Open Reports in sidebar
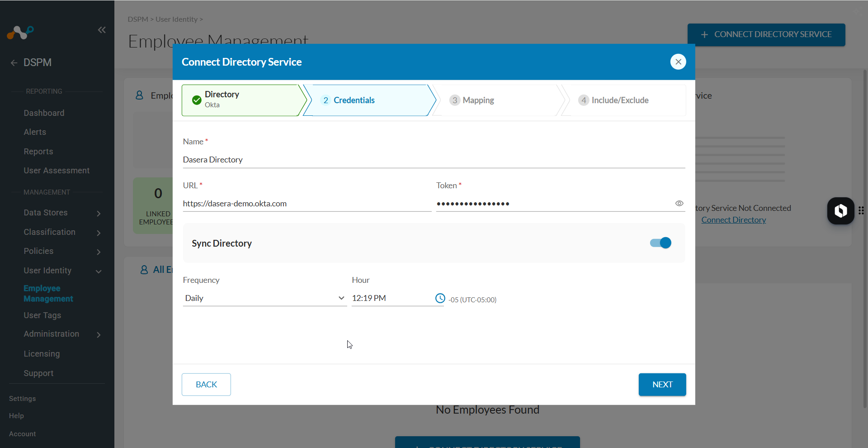 click(x=38, y=151)
